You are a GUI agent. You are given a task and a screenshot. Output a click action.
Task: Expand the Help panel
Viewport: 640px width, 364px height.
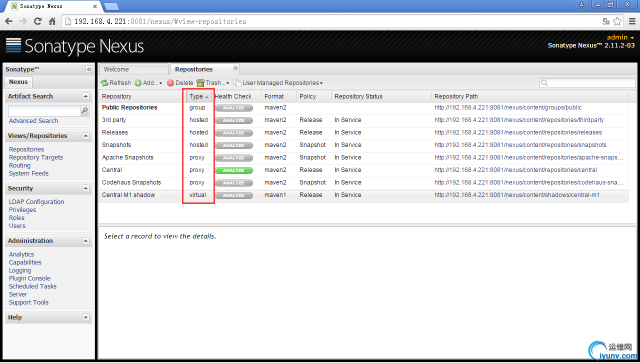click(x=85, y=317)
